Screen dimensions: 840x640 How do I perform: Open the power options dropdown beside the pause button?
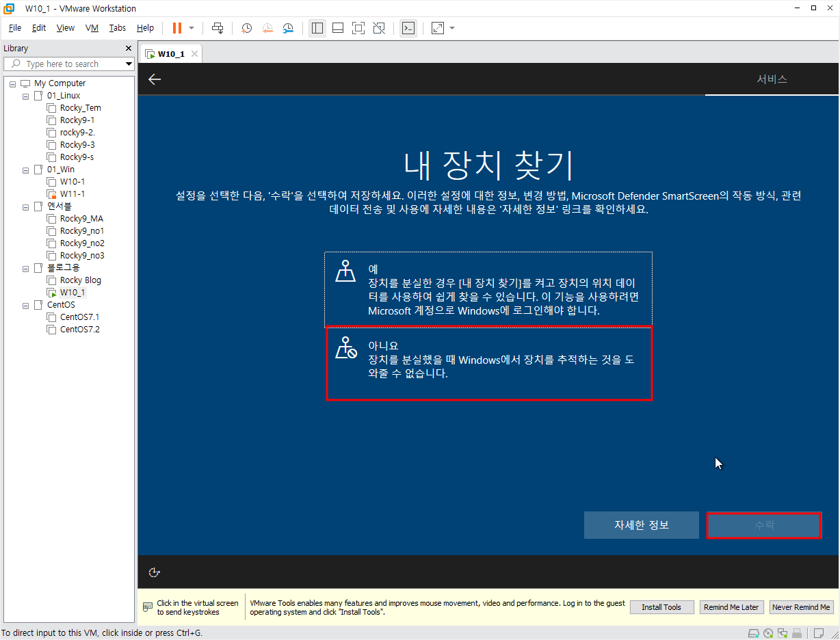tap(192, 28)
